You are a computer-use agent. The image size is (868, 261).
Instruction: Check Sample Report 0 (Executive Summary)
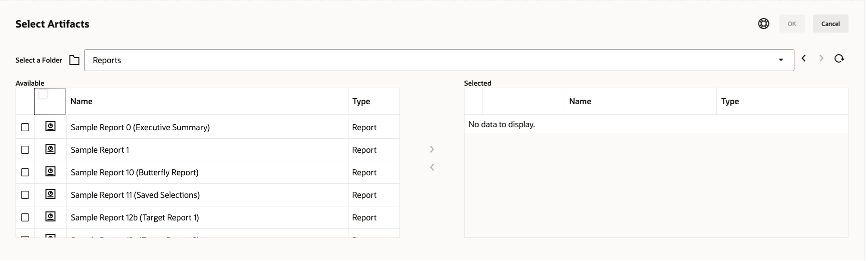click(25, 127)
